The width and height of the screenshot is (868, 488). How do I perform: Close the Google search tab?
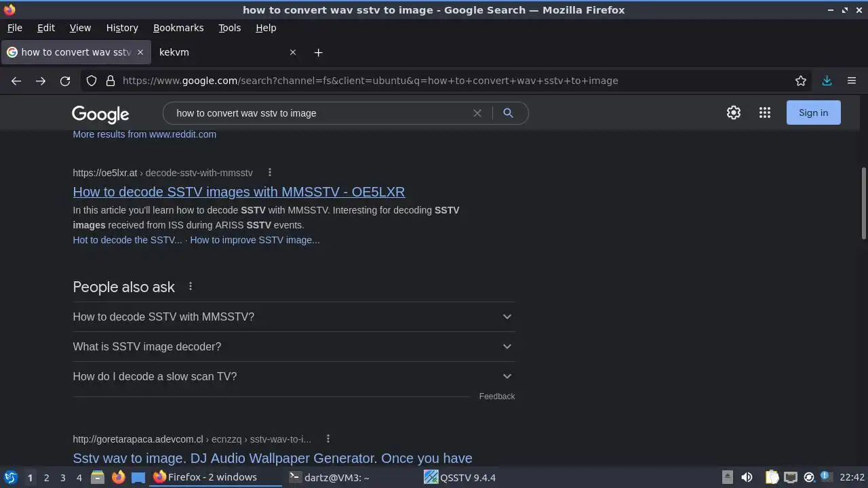pyautogui.click(x=140, y=52)
